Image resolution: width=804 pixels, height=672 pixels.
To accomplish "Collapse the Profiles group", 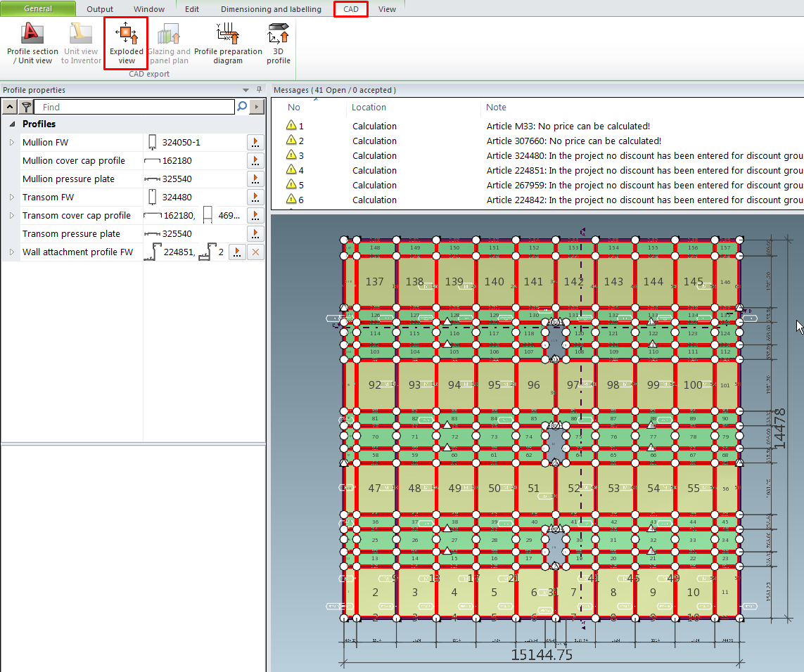I will pyautogui.click(x=12, y=124).
